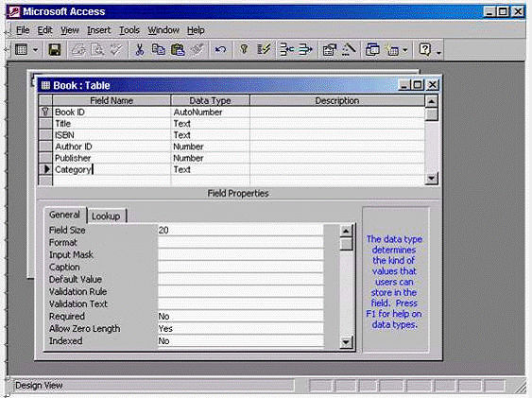
Task: Open the Properties toolbar icon
Action: coord(329,50)
